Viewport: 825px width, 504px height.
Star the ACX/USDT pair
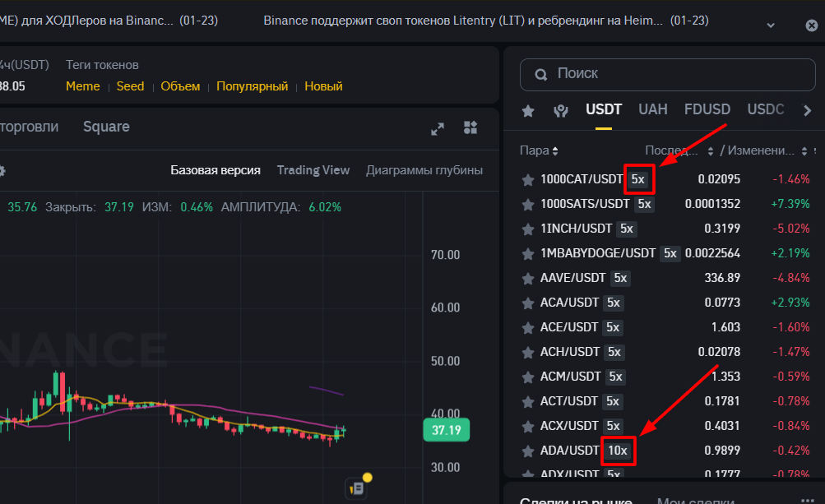click(528, 426)
